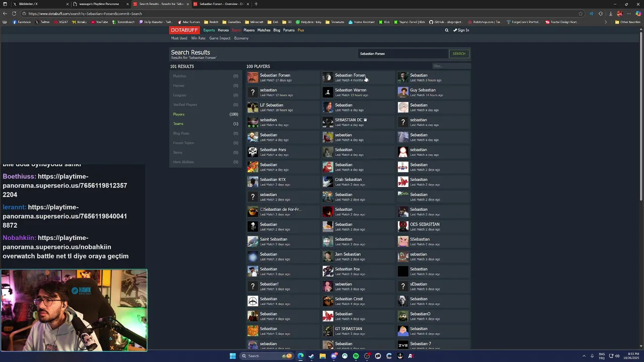Open SebastianO player profile
Image resolution: width=644 pixels, height=362 pixels.
click(x=420, y=314)
